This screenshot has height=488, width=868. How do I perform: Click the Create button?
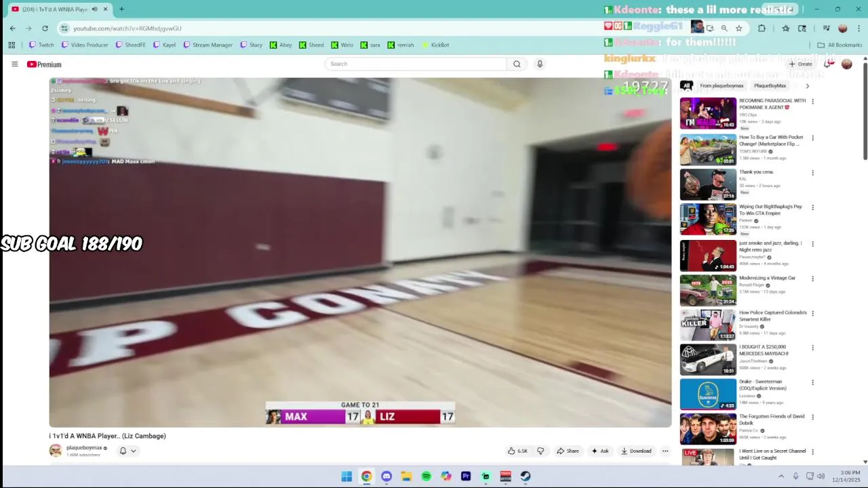(801, 64)
